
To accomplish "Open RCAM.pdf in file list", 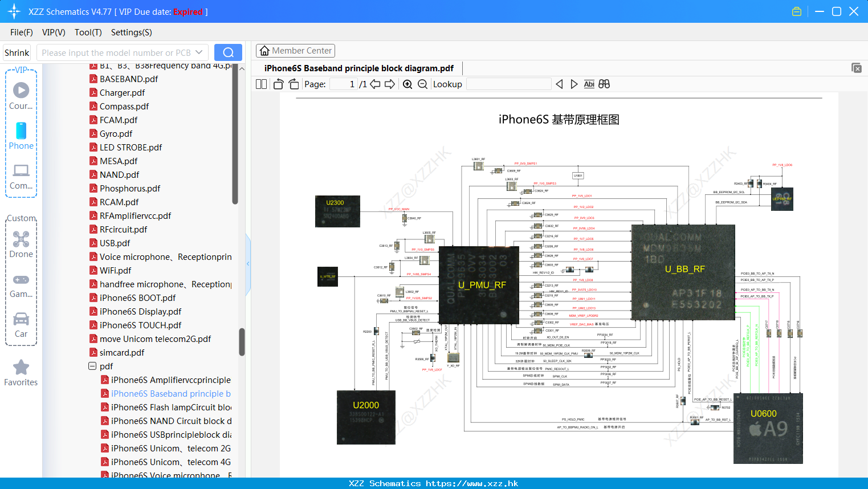I will click(x=119, y=202).
